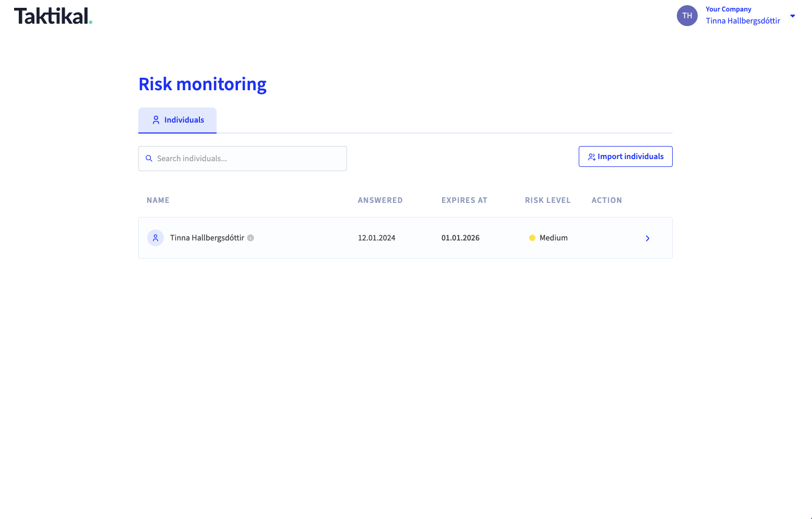Viewport: 812px width, 519px height.
Task: Click the Risk monitoring heading
Action: (x=202, y=84)
